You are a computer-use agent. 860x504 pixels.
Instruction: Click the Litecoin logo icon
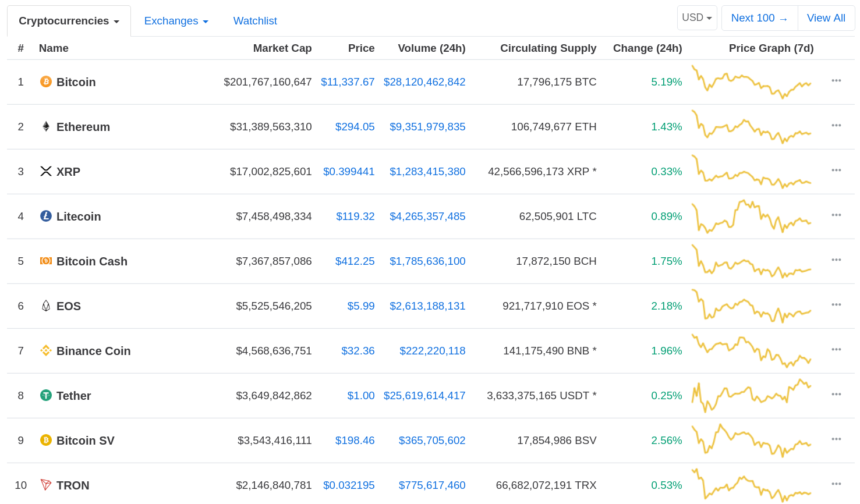click(46, 216)
